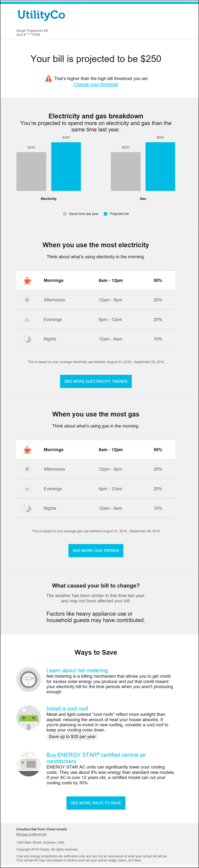Open the Change your threshold link
Viewport: 199px width, 868px height.
(x=96, y=84)
